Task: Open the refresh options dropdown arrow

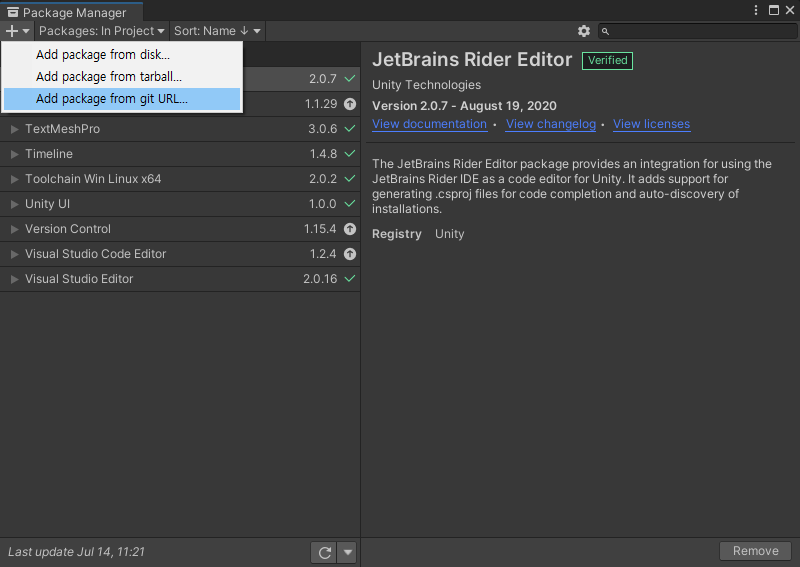Action: point(347,552)
